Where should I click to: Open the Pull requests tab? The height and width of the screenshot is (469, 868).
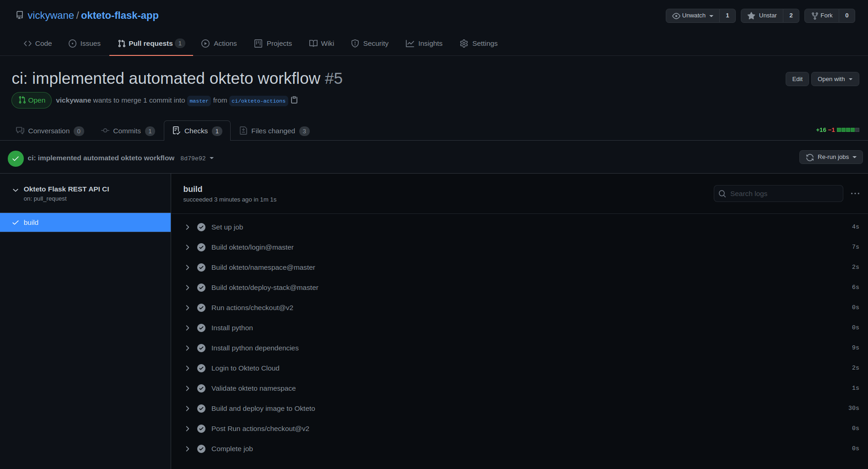tap(151, 44)
